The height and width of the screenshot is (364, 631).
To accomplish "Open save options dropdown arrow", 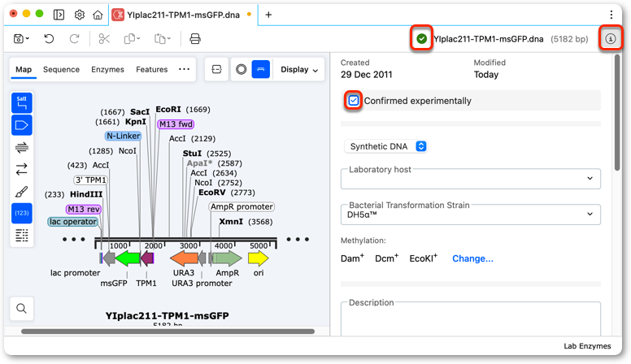I will coord(28,39).
